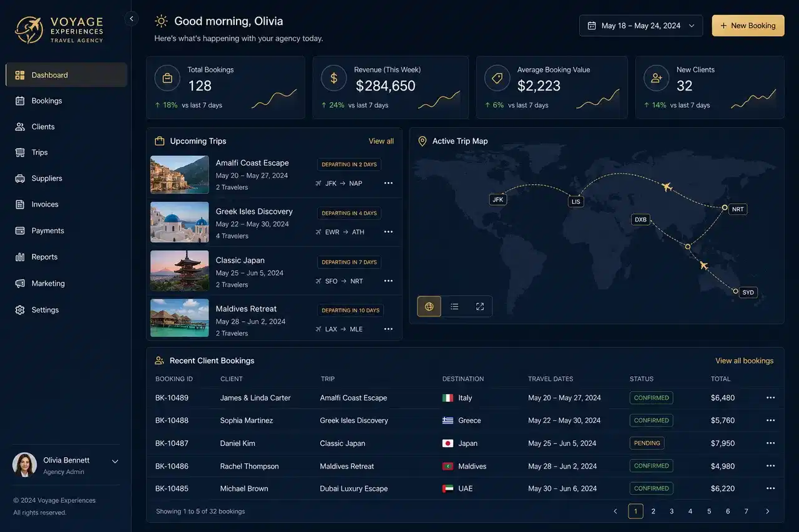This screenshot has height=532, width=799.
Task: Switch map to list view
Action: [454, 306]
